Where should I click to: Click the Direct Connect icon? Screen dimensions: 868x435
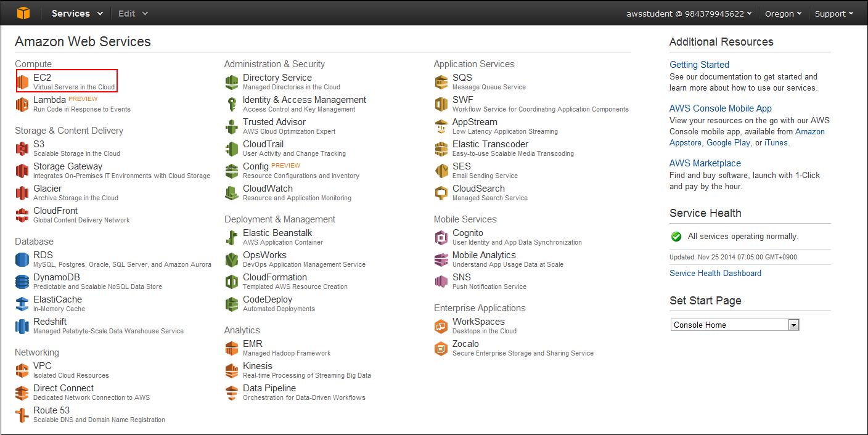[23, 392]
